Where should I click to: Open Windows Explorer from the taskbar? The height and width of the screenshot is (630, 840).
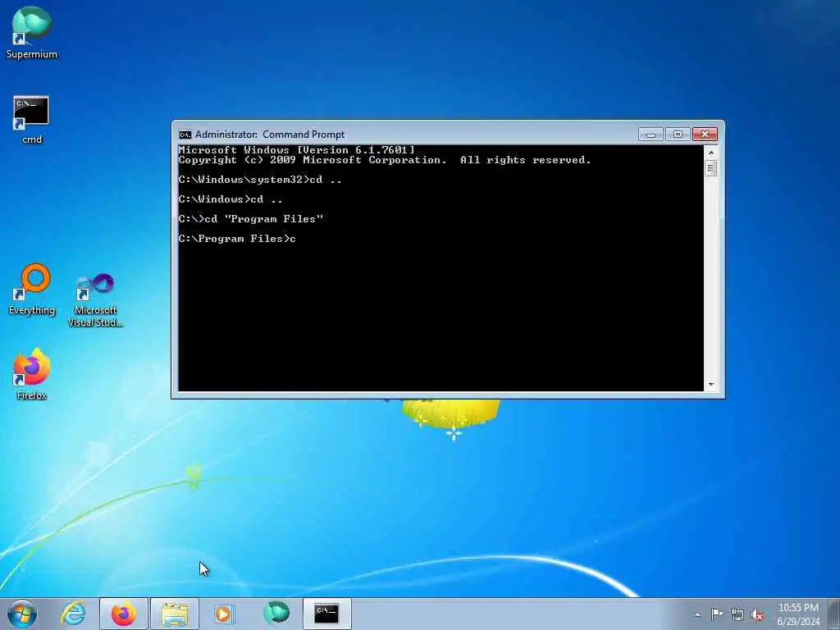click(x=175, y=614)
